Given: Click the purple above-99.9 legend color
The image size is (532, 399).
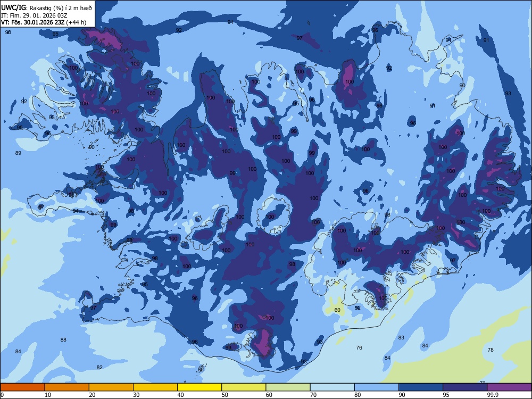Looking at the screenshot, I should coord(509,387).
